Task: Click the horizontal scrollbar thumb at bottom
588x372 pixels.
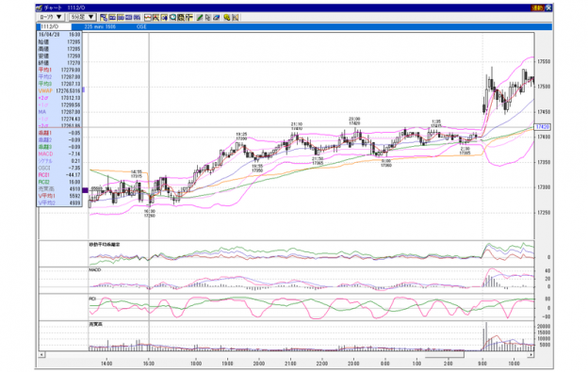Action: point(445,354)
